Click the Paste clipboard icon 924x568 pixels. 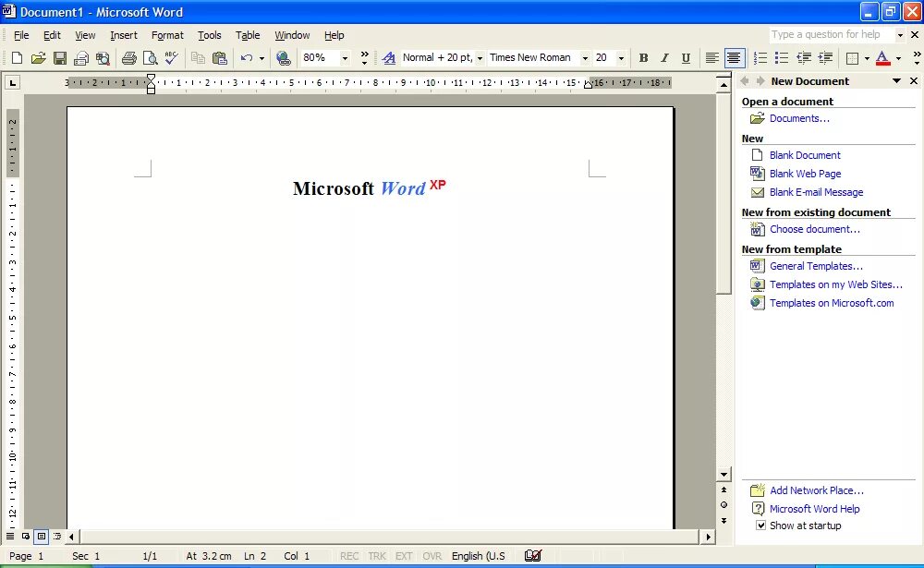click(219, 58)
